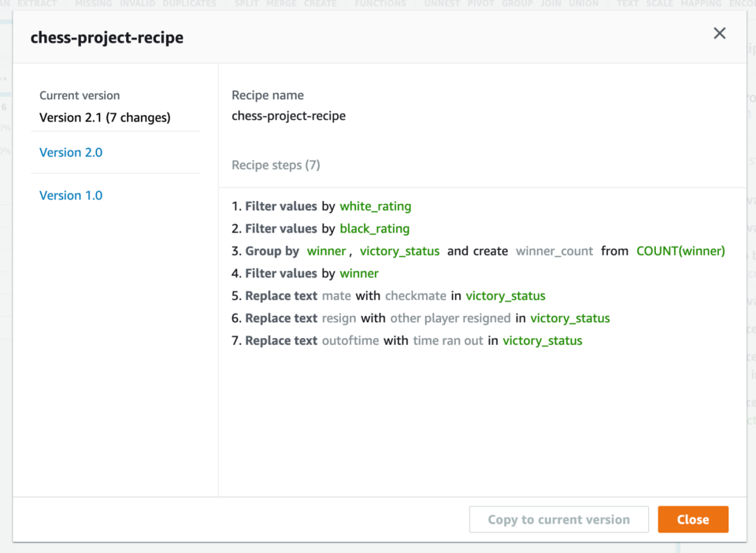Screen dimensions: 756x553
Task: Select step 7 Replace text outoftime step
Action: 406,341
